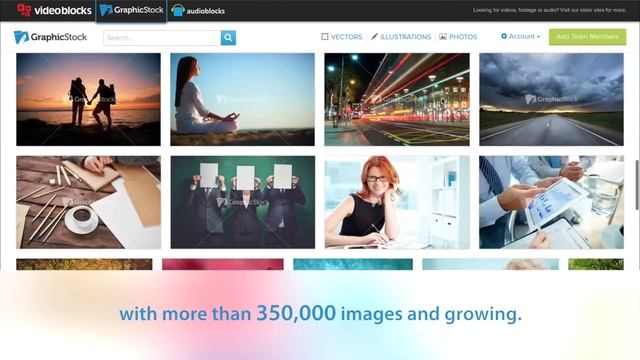Click the GraphicStock logo beside search box

[50, 37]
